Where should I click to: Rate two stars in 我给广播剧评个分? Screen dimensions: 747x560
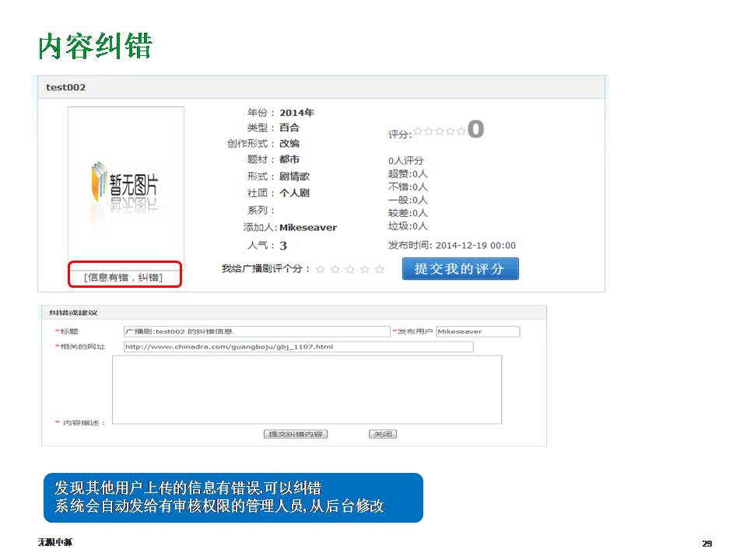[x=335, y=270]
